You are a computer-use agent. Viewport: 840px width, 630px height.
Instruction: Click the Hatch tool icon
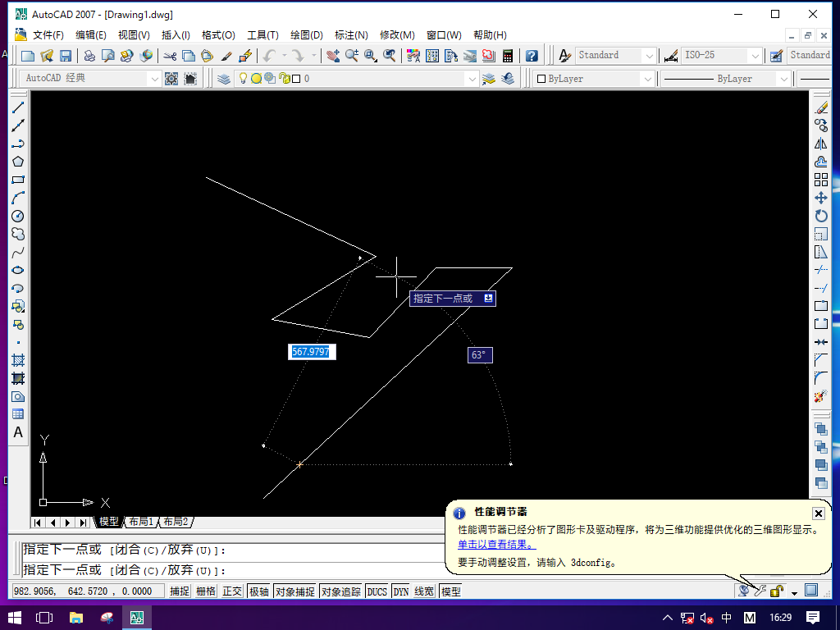17,360
